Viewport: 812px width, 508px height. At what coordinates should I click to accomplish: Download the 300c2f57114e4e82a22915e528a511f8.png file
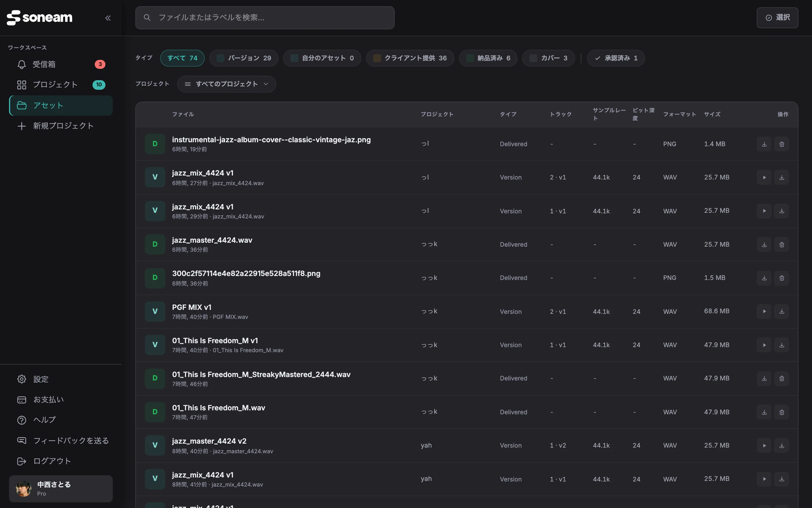point(764,278)
